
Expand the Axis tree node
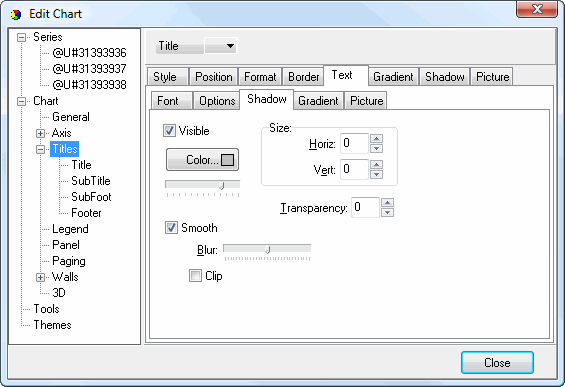[x=40, y=133]
